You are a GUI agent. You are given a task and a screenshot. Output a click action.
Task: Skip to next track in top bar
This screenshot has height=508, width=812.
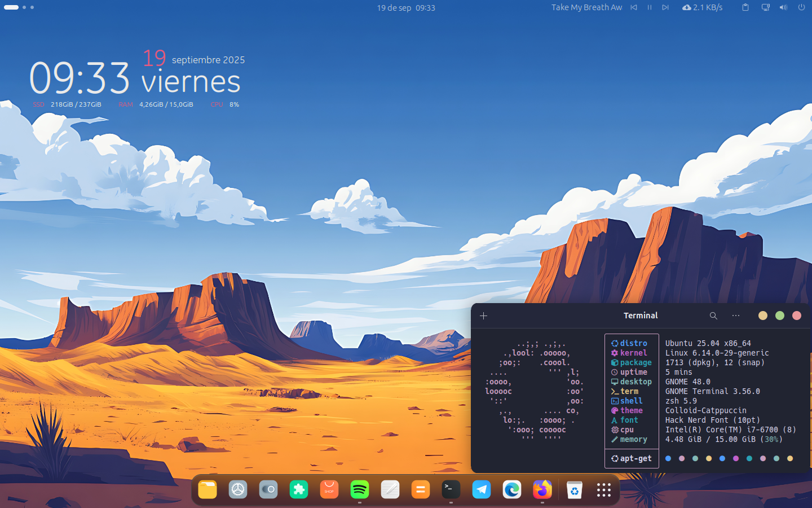(x=665, y=7)
